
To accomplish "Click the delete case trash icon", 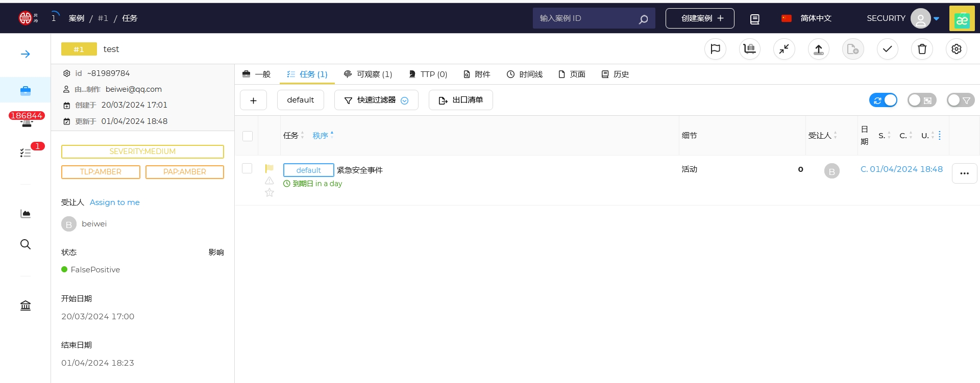I will pos(922,49).
